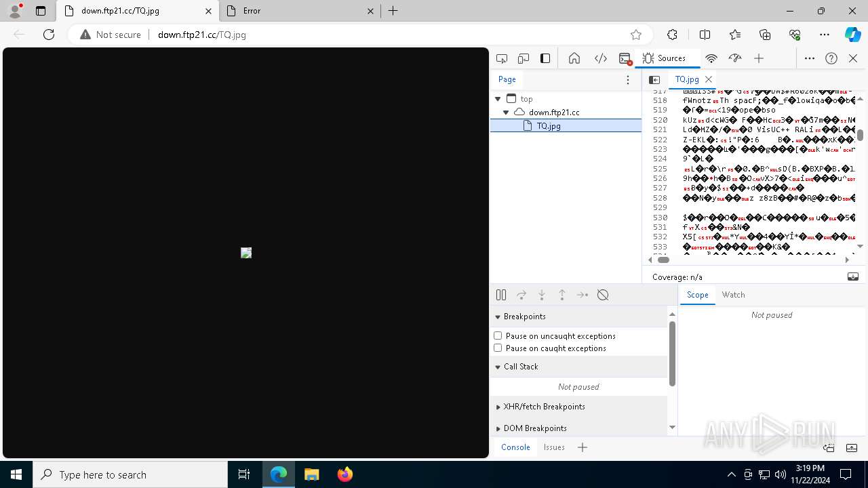Open the Elements tool icon
Viewport: 868px width, 488px height.
click(x=601, y=58)
